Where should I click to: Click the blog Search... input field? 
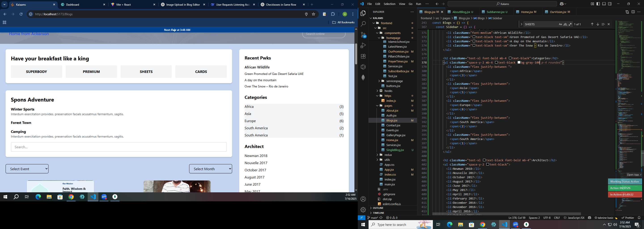coord(119,147)
